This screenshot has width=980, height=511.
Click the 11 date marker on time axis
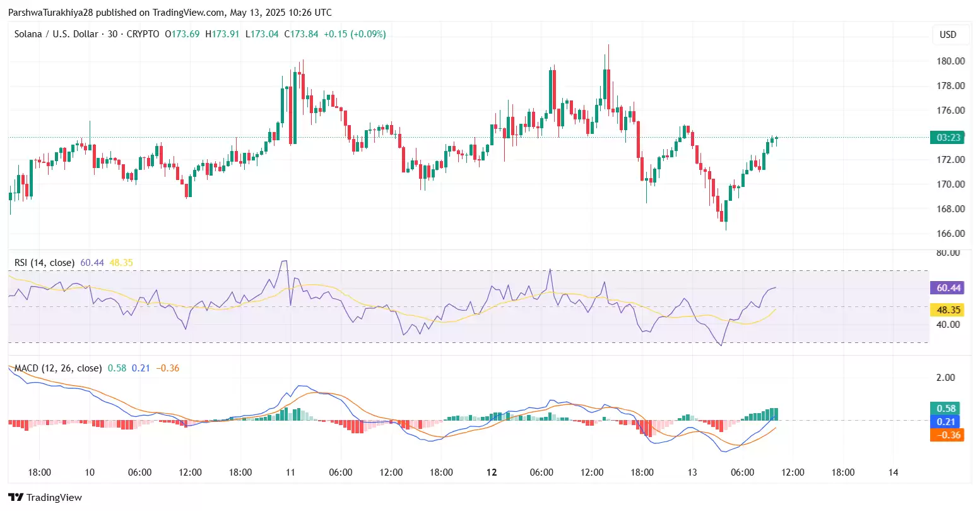tap(290, 472)
